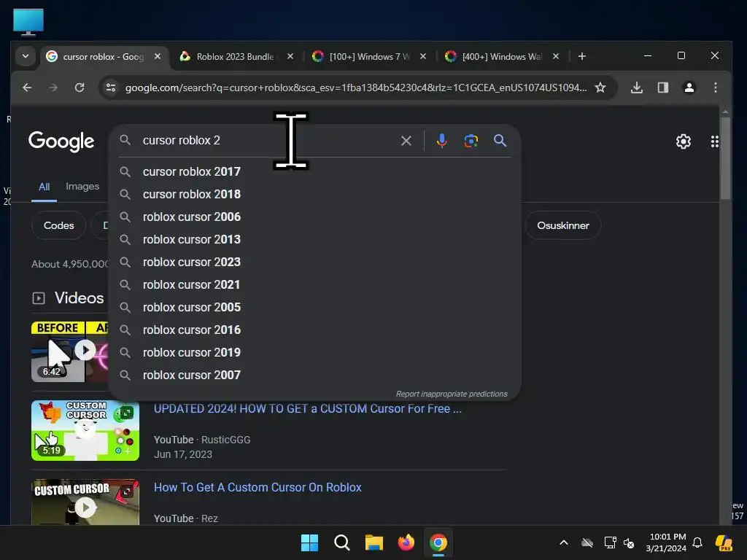The width and height of the screenshot is (747, 560).
Task: Close the Roblox 2023 Bundle tab
Action: tap(290, 56)
